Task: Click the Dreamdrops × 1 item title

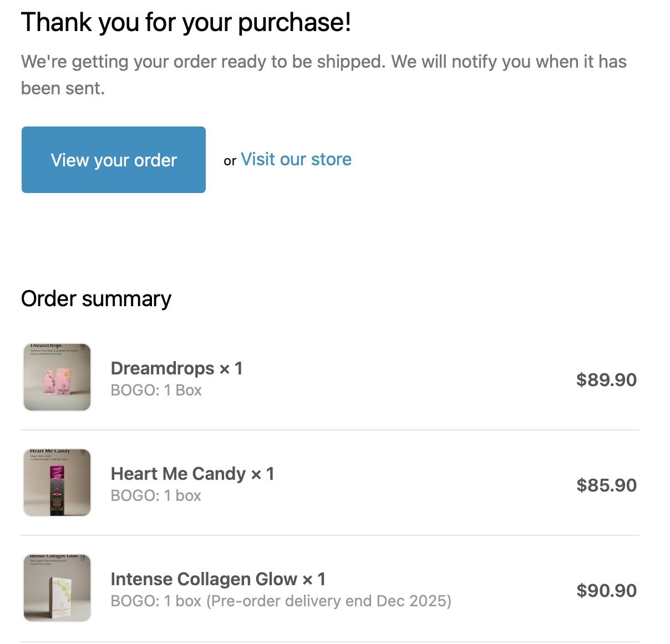Action: tap(176, 368)
